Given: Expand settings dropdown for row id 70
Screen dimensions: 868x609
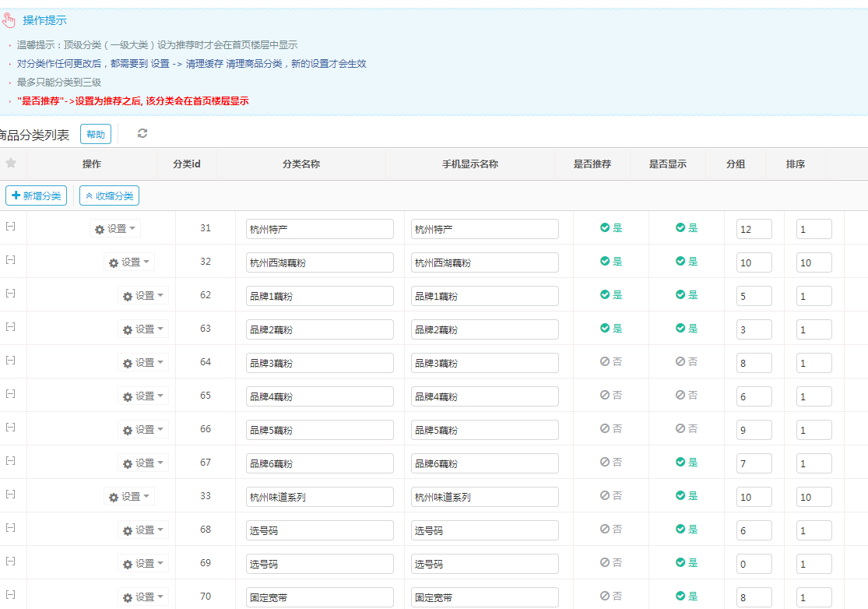Looking at the screenshot, I should (x=144, y=597).
